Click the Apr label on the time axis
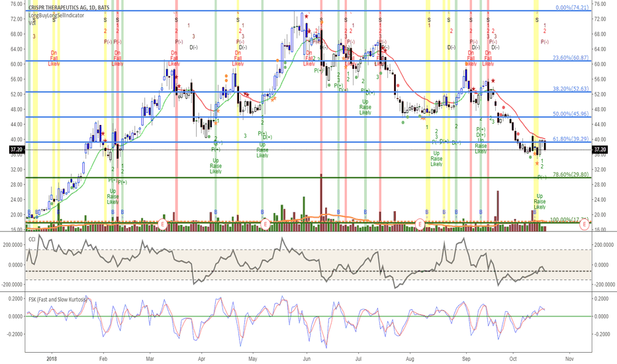This screenshot has width=617, height=364. pyautogui.click(x=201, y=359)
